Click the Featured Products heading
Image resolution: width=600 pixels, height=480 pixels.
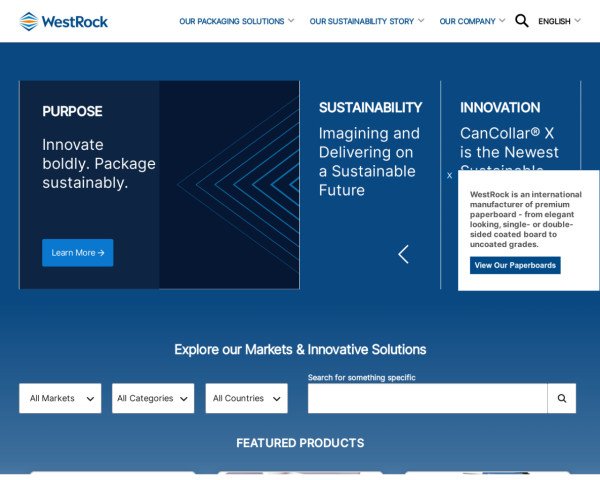[x=300, y=443]
